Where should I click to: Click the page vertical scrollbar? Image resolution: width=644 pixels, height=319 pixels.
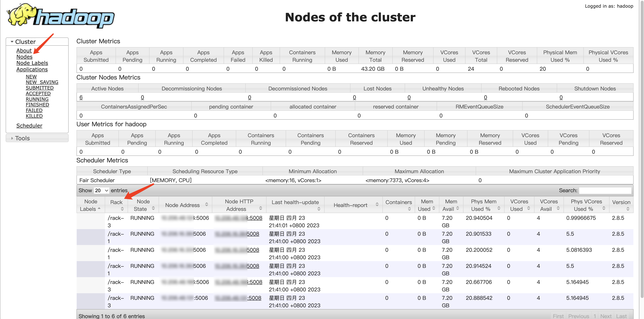(642, 150)
